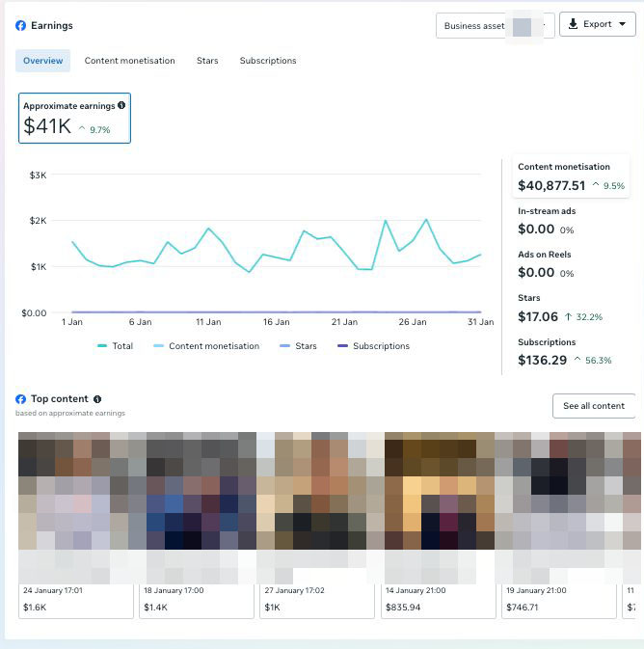Open the Subscriptions tab
This screenshot has width=644, height=649.
pyautogui.click(x=268, y=61)
